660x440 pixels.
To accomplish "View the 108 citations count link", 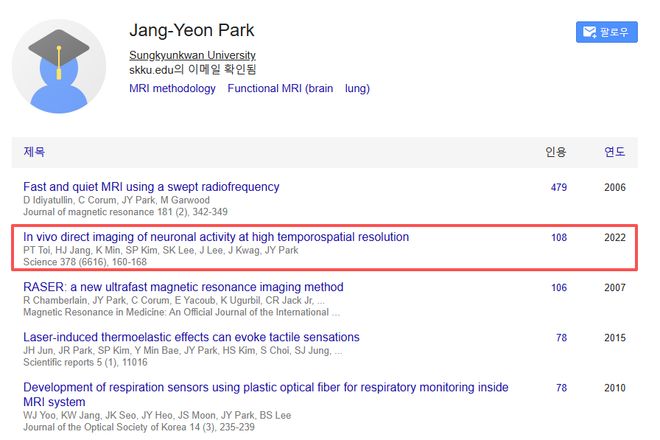I will point(558,237).
